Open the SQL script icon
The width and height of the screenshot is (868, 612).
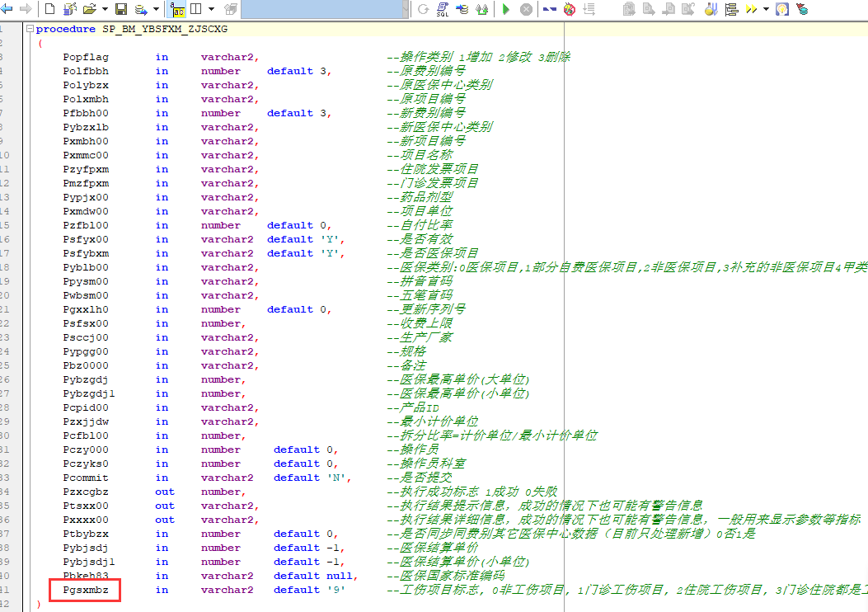click(x=443, y=9)
